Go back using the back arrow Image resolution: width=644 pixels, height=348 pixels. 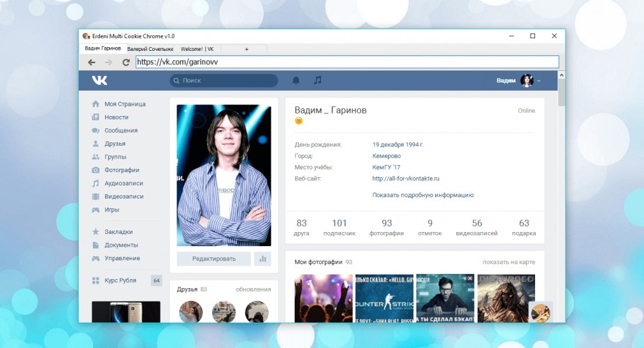tap(92, 63)
